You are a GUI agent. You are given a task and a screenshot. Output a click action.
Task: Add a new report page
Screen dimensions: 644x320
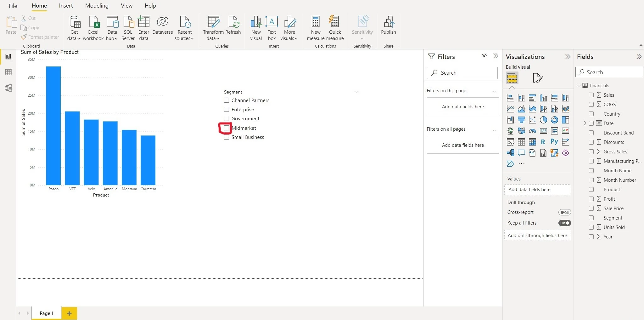69,313
